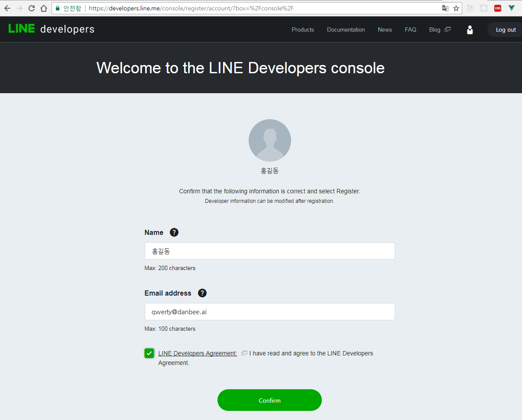
Task: Click the profile avatar picture
Action: (x=270, y=140)
